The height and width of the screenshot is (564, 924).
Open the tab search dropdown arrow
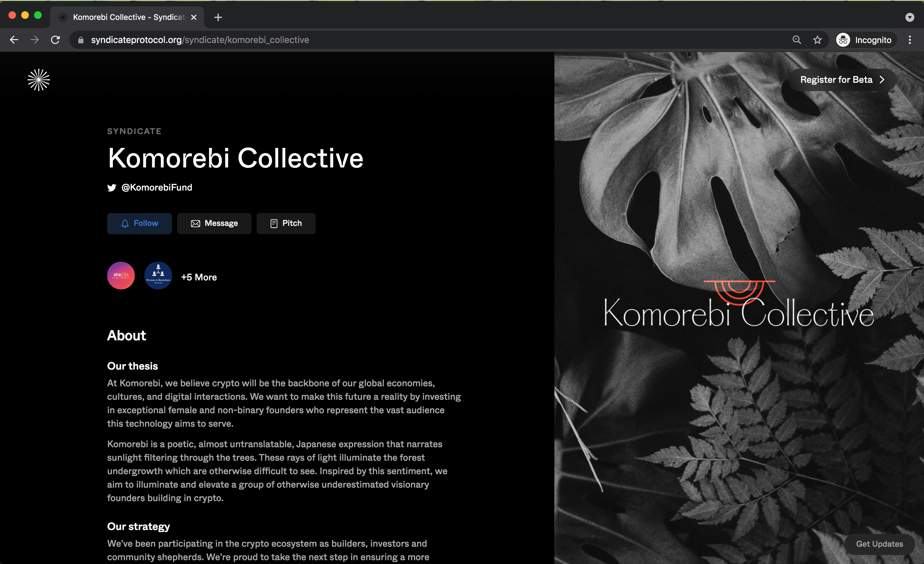tap(910, 17)
